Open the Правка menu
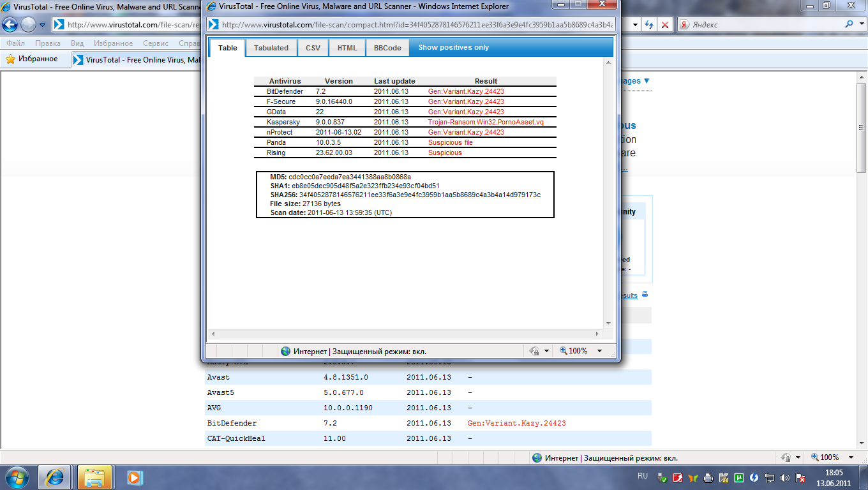 (48, 43)
